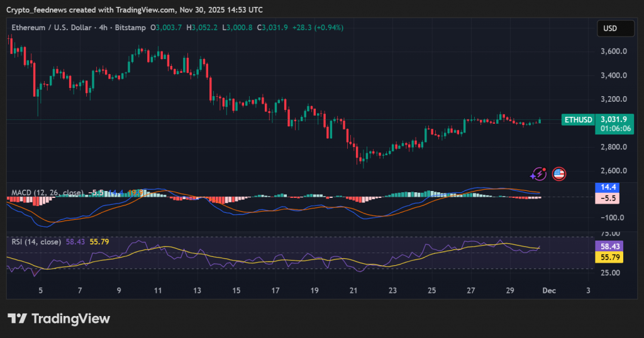This screenshot has height=338, width=644.
Task: Click the green ETHUSD symbol tag
Action: point(578,119)
